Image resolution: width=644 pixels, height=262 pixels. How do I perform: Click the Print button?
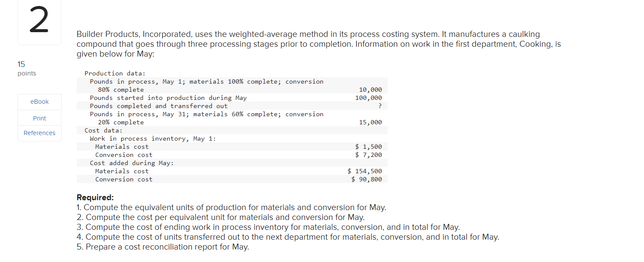pyautogui.click(x=39, y=118)
